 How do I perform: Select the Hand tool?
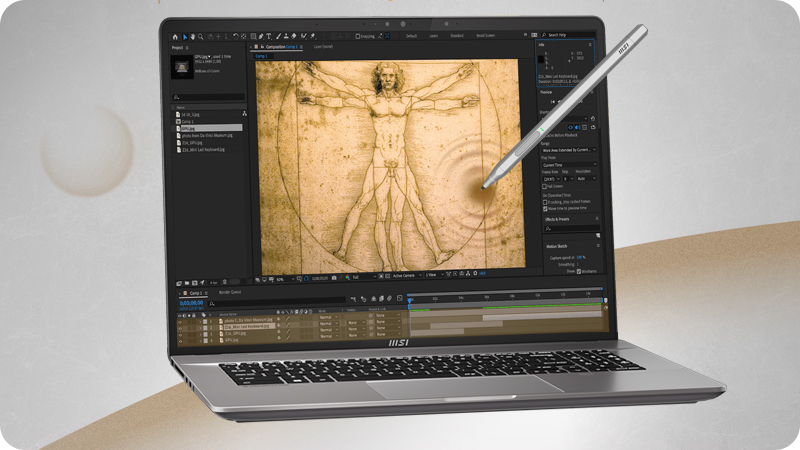[192, 37]
